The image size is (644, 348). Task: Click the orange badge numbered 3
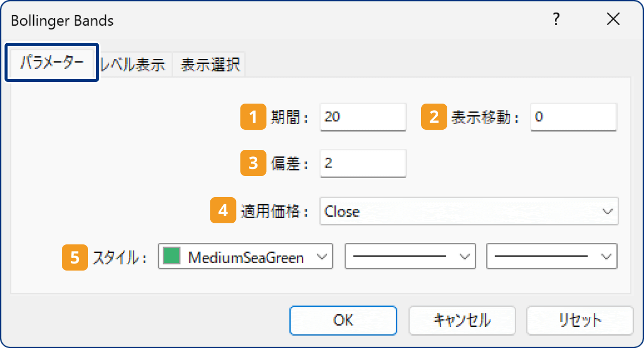pyautogui.click(x=253, y=163)
